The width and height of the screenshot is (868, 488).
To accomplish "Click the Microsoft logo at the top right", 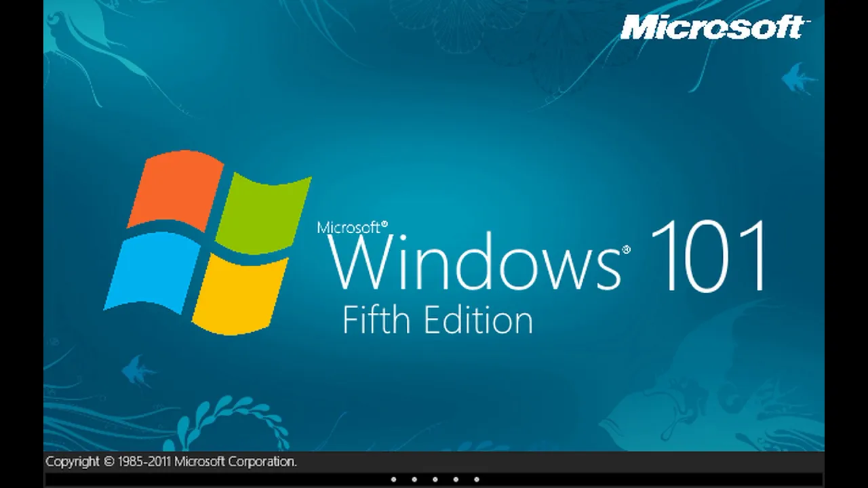I will tap(715, 28).
